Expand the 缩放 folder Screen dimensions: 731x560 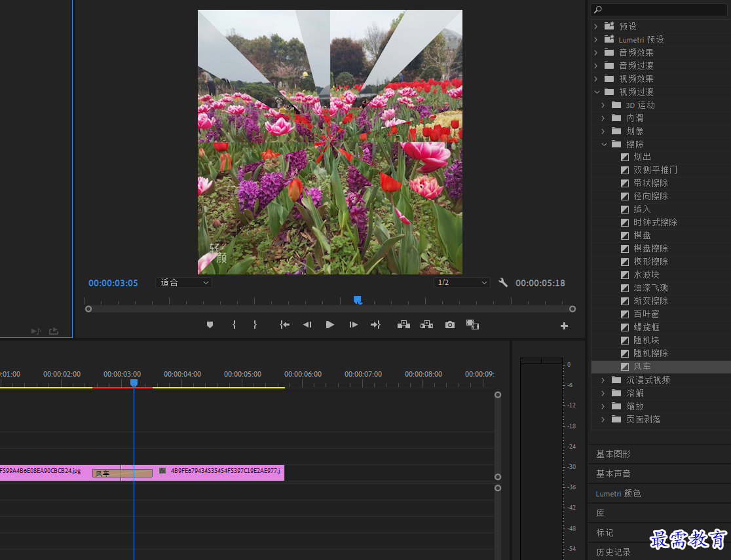click(x=603, y=406)
